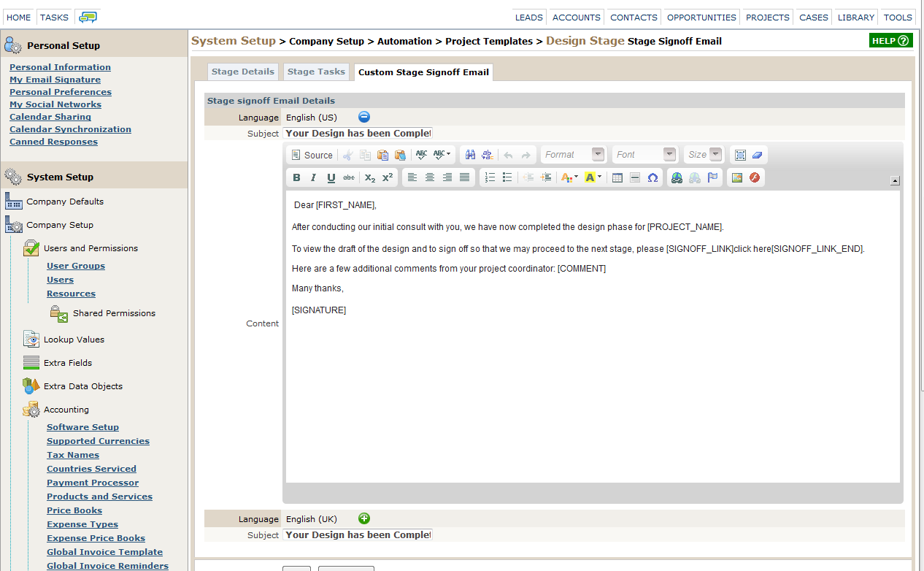This screenshot has height=571, width=924.
Task: Open Canned Responses link
Action: click(53, 142)
